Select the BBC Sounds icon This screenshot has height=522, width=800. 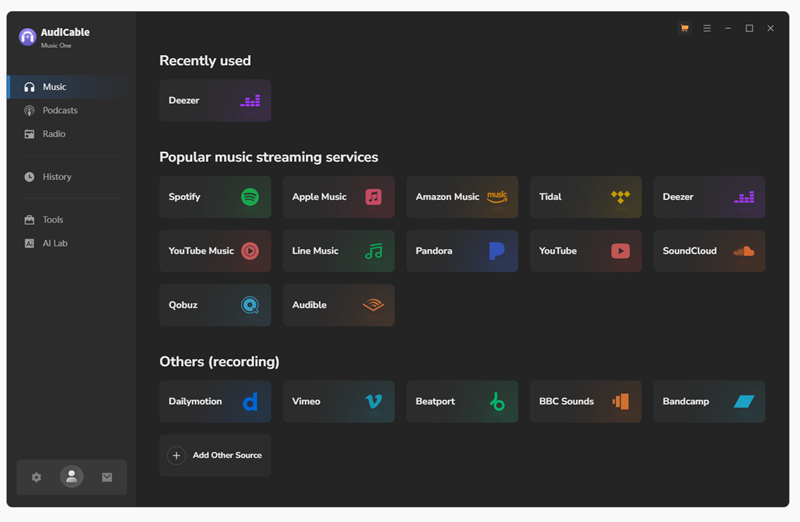(x=620, y=402)
